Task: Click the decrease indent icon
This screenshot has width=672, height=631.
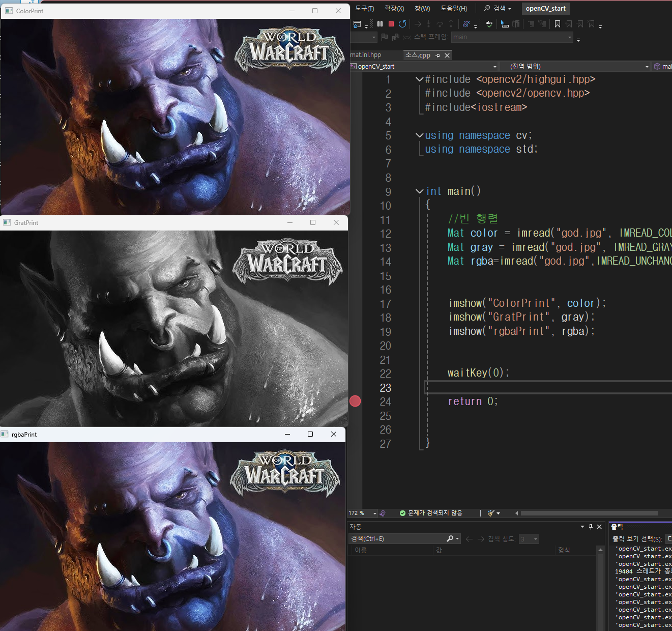Action: tap(531, 24)
